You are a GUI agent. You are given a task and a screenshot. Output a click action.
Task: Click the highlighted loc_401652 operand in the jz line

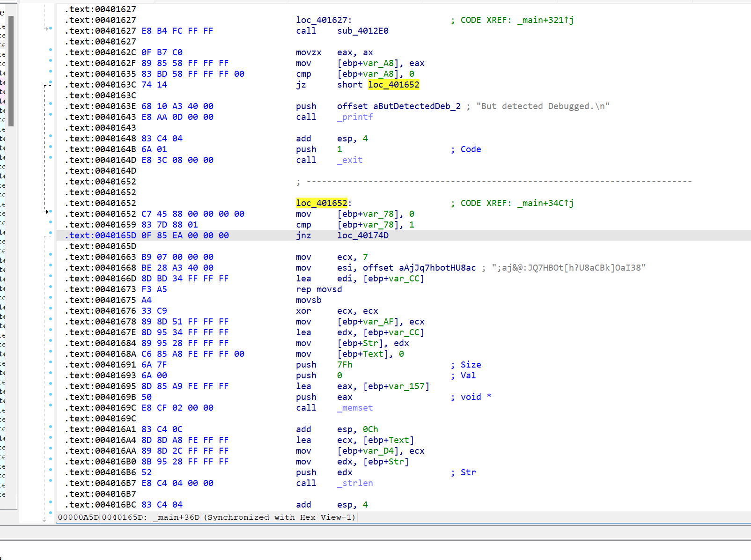tap(394, 85)
